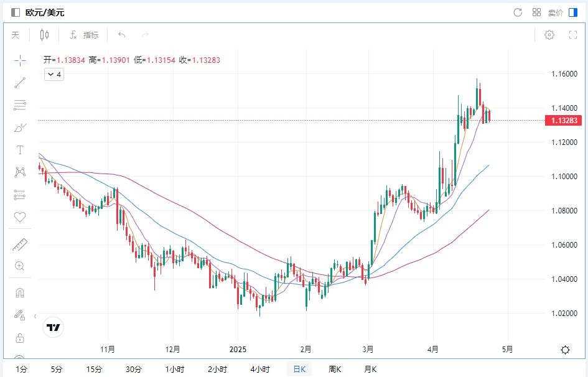Image resolution: width=588 pixels, height=377 pixels.
Task: Click the 指标 indicators button
Action: pos(84,35)
